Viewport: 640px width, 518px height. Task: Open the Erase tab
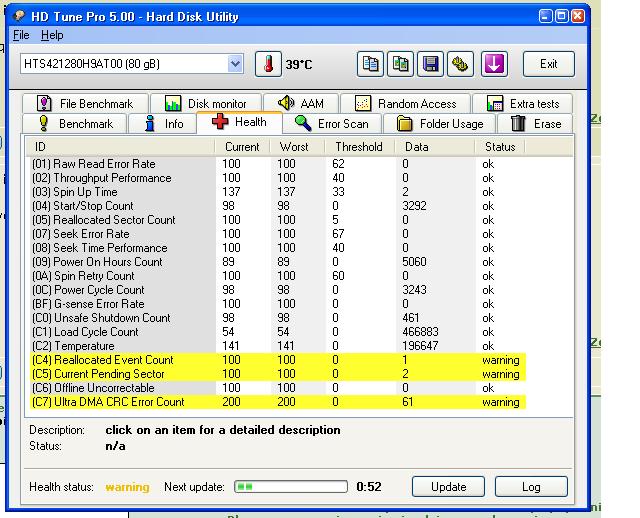point(535,124)
